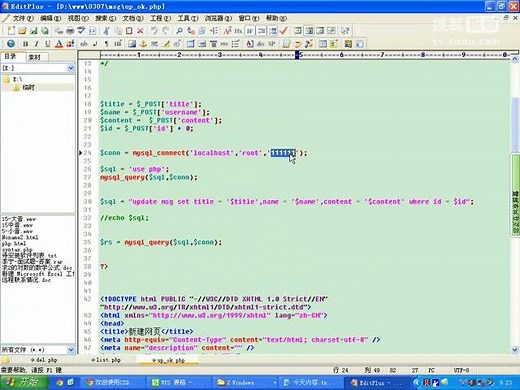The width and height of the screenshot is (520, 390).
Task: Open the Windows 开始 Start button
Action: coord(24,382)
